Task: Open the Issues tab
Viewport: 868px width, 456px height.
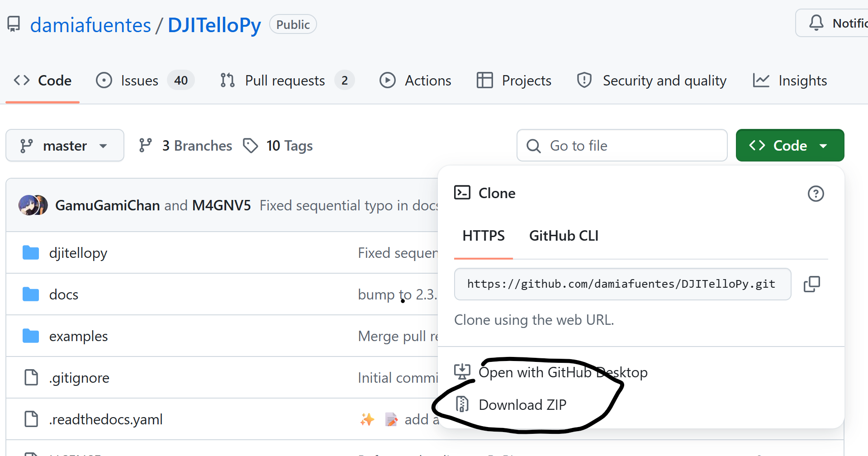Action: pyautogui.click(x=145, y=81)
